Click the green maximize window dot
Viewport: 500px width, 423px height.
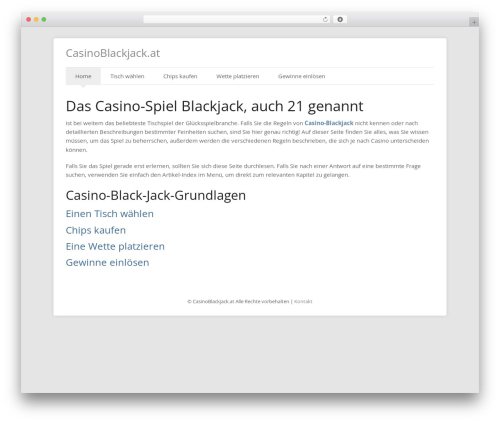click(44, 20)
